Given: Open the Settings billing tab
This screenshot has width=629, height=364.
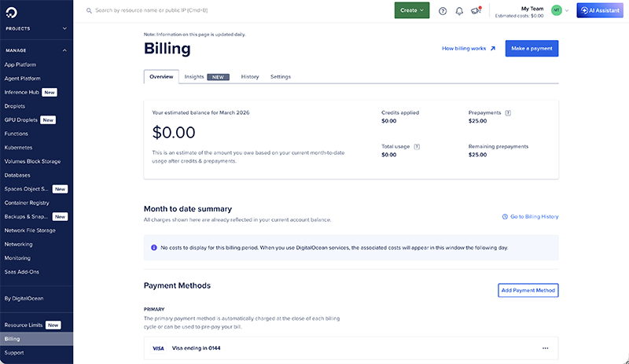Looking at the screenshot, I should point(281,76).
